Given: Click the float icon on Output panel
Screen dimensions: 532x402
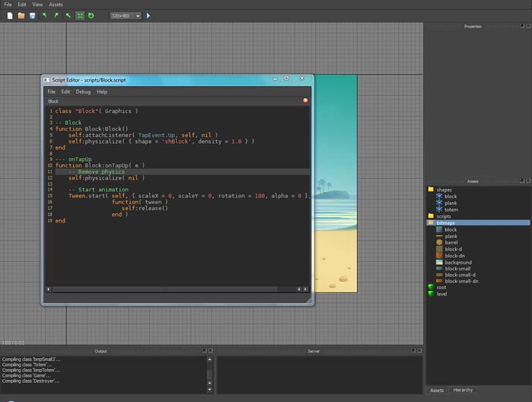Looking at the screenshot, I should click(x=204, y=350).
